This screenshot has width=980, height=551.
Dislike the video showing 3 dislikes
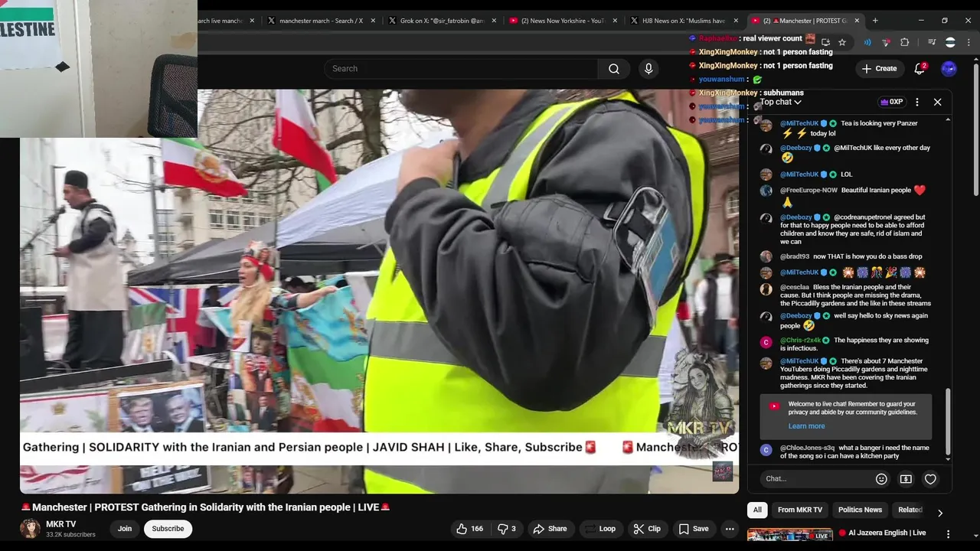click(x=507, y=529)
